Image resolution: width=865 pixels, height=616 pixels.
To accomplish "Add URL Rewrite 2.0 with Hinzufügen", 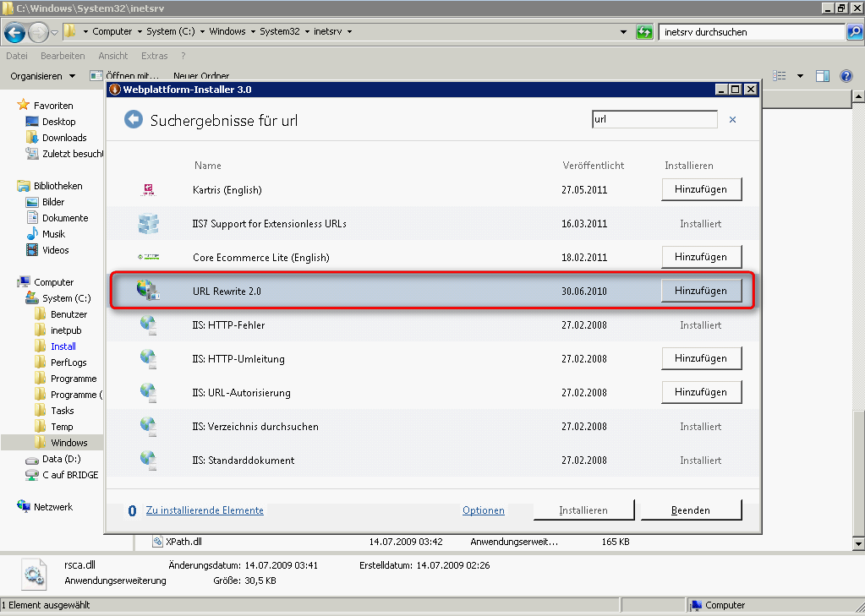I will coord(700,291).
